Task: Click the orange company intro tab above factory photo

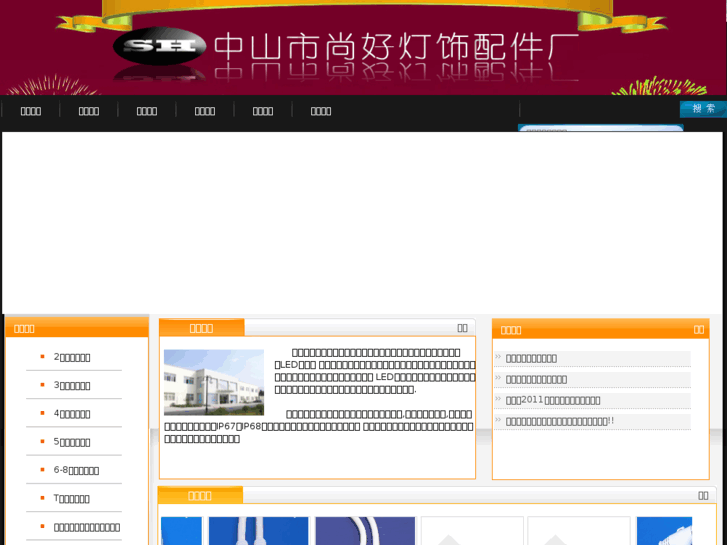Action: [x=202, y=327]
